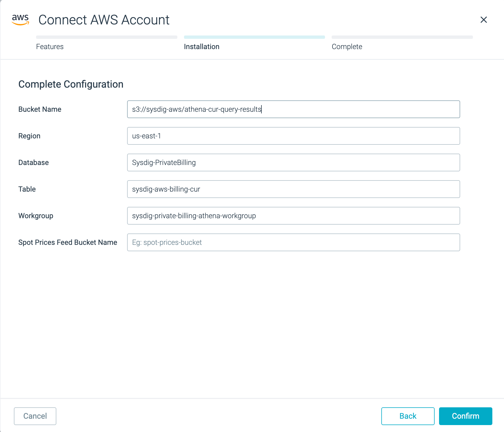Open the Complete step label
The width and height of the screenshot is (504, 432).
(x=347, y=47)
